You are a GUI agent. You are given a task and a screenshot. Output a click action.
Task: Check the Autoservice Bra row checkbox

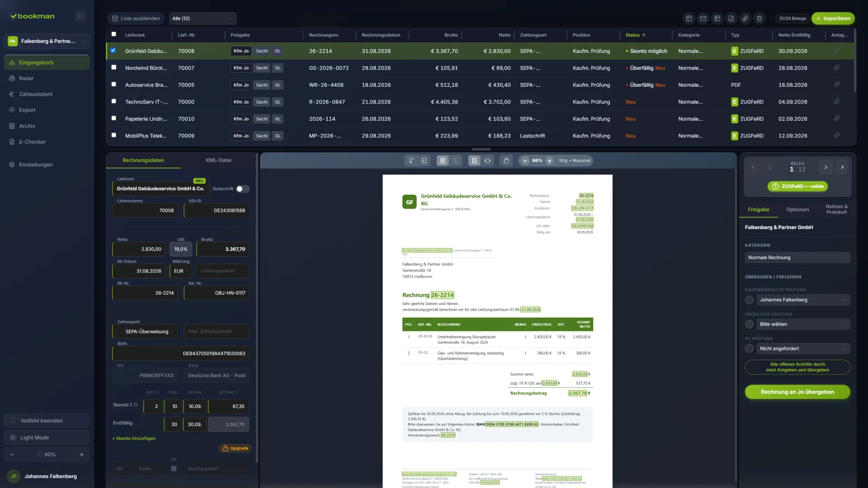point(114,84)
